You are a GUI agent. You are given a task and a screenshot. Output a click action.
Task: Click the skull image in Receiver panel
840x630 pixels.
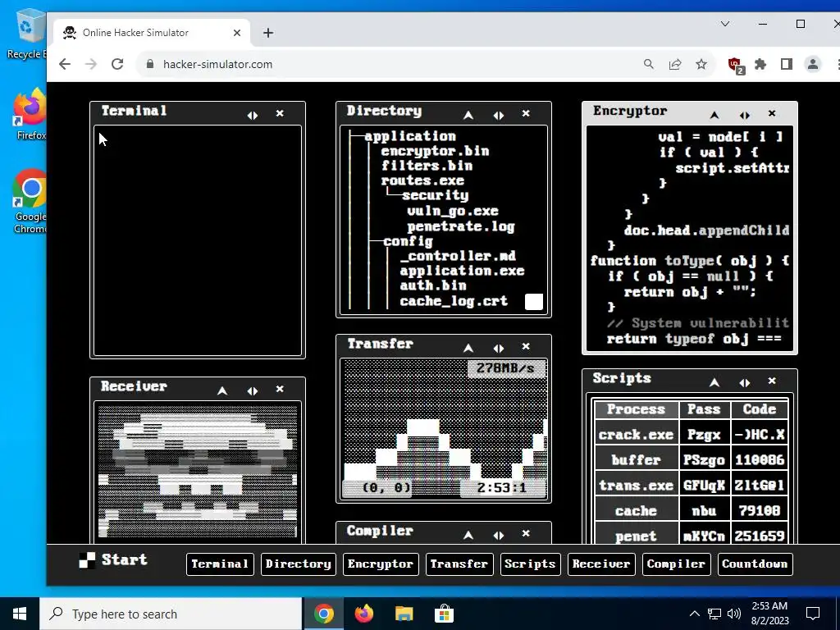click(x=198, y=471)
